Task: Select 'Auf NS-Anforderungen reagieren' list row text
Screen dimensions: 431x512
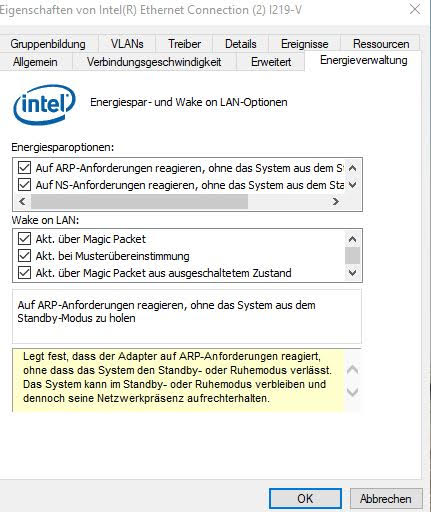Action: pyautogui.click(x=189, y=185)
